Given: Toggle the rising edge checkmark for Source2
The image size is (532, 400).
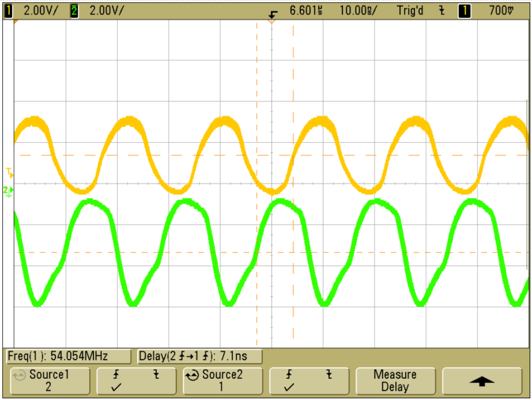Looking at the screenshot, I should (x=288, y=388).
